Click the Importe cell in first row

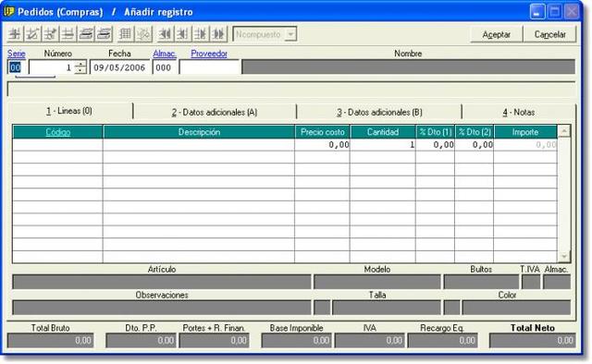[525, 145]
